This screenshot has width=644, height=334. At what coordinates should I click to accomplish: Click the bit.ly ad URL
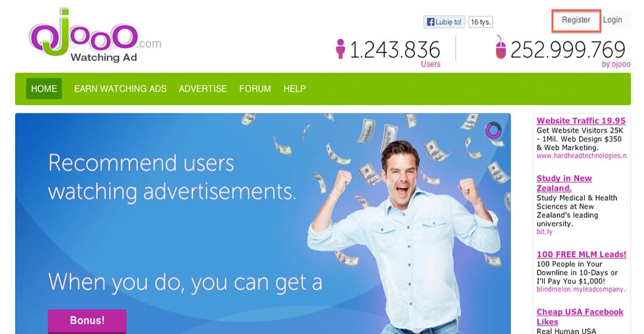tap(544, 232)
